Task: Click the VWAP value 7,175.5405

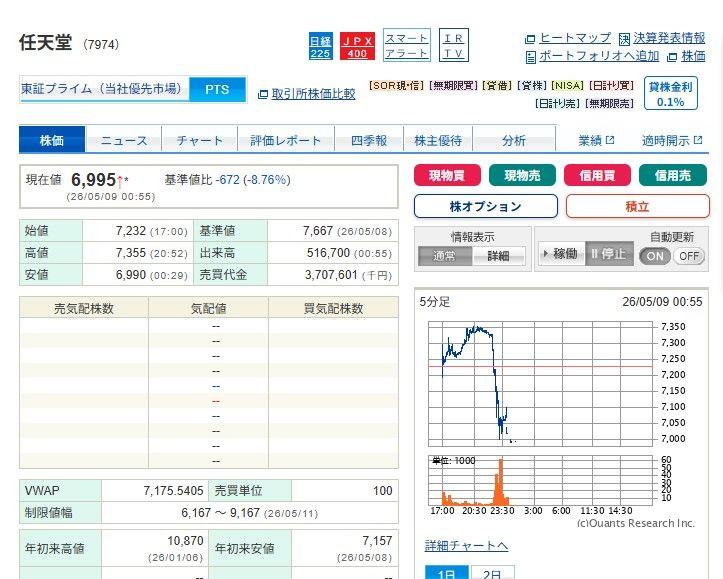Action: [173, 490]
